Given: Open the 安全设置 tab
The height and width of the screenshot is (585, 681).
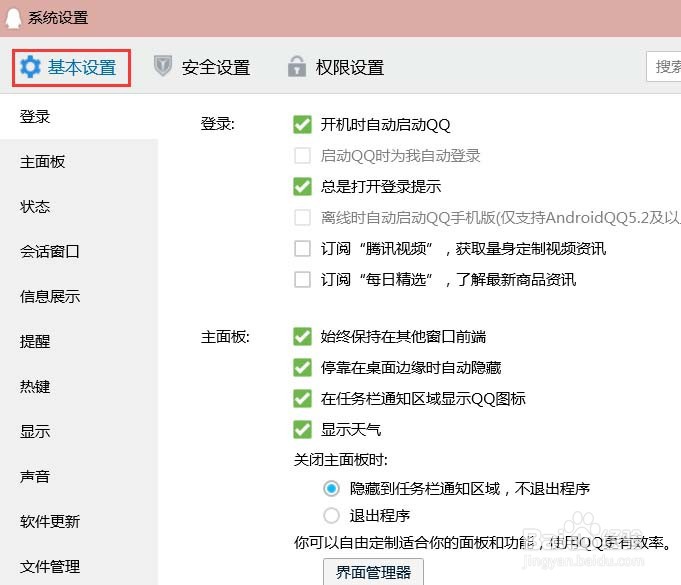Looking at the screenshot, I should pyautogui.click(x=202, y=67).
